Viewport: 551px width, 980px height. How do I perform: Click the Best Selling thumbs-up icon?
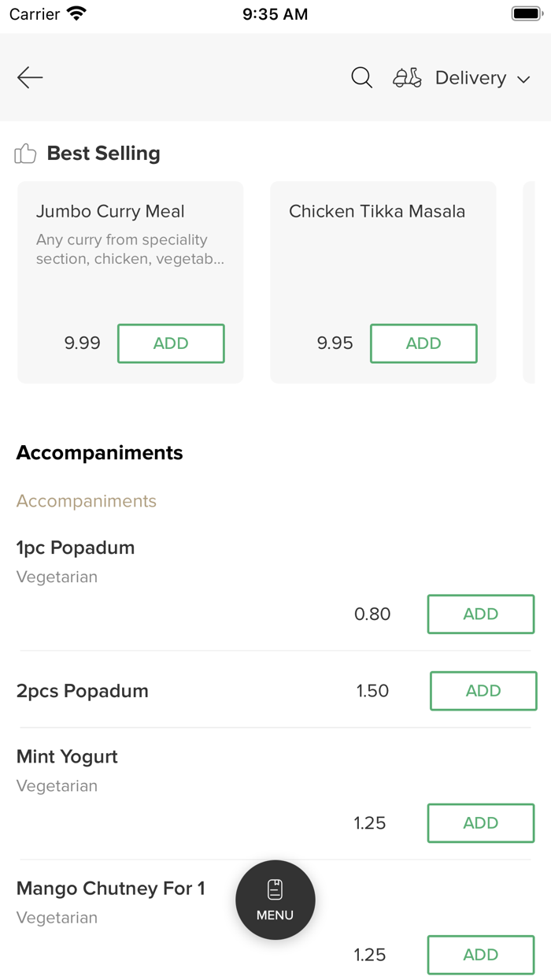pos(25,154)
